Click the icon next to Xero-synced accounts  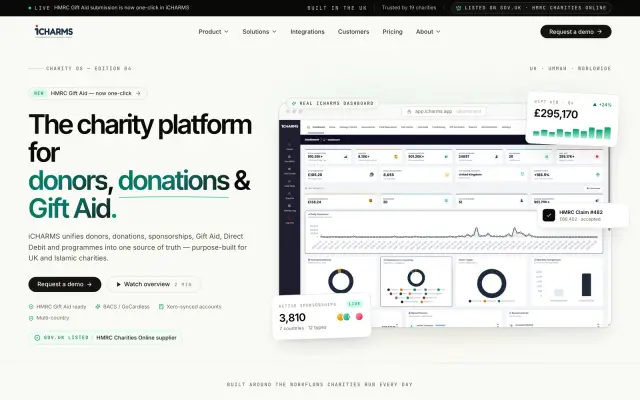(161, 307)
